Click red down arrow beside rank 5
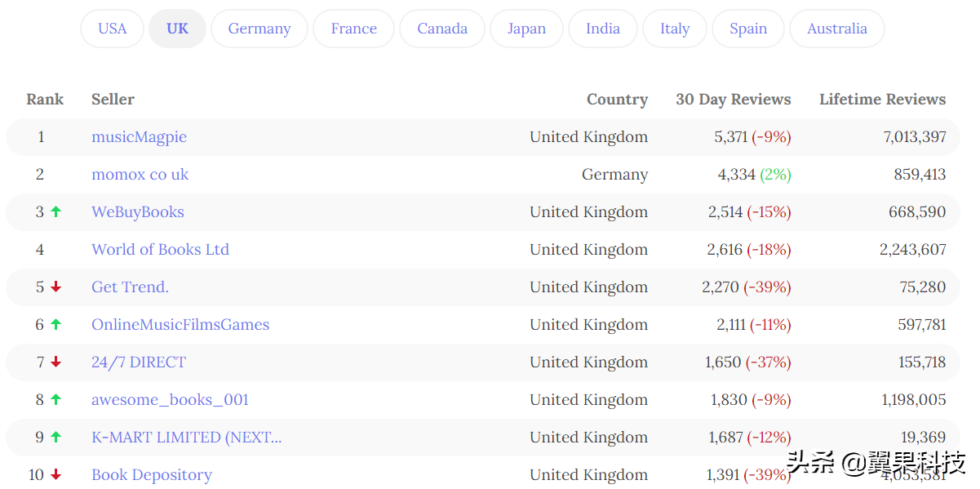Screen dimensions: 980x489 click(55, 287)
